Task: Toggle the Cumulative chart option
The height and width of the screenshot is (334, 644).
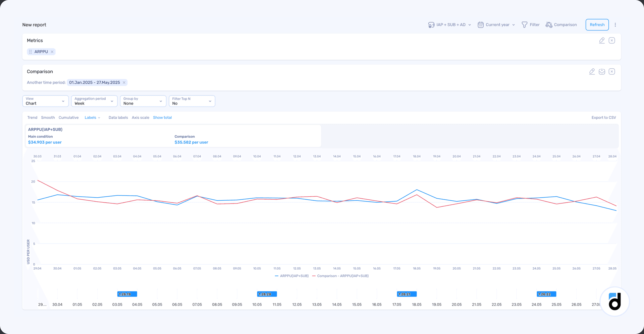Action: 68,118
